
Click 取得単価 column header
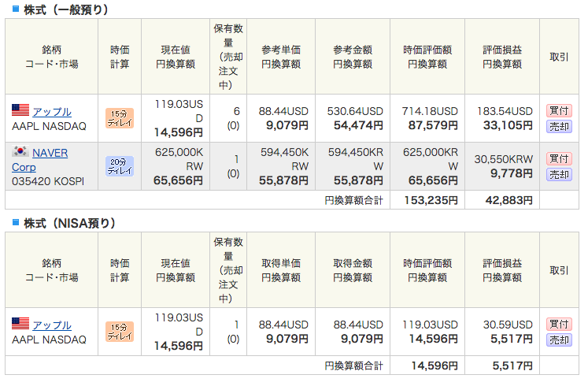click(281, 270)
